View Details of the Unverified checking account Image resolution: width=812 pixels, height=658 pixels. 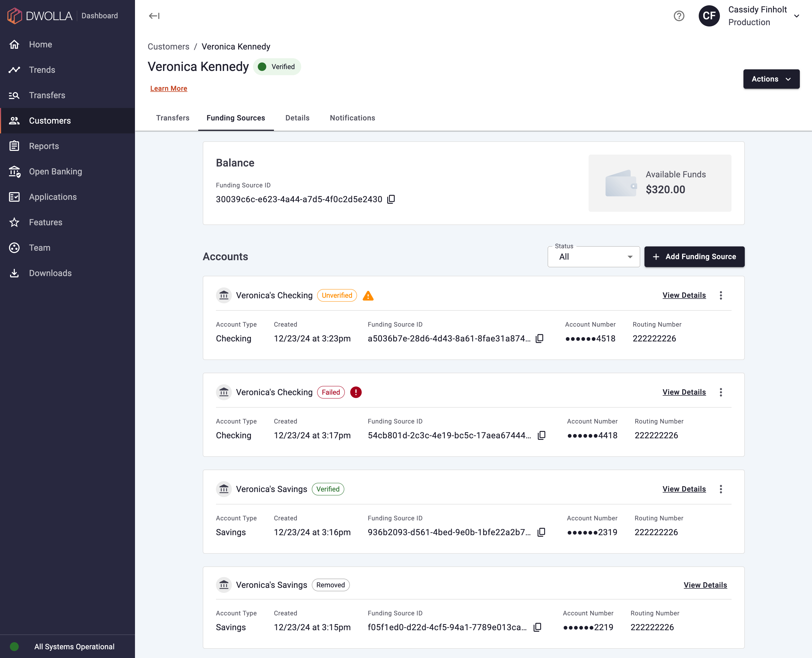[x=684, y=295]
